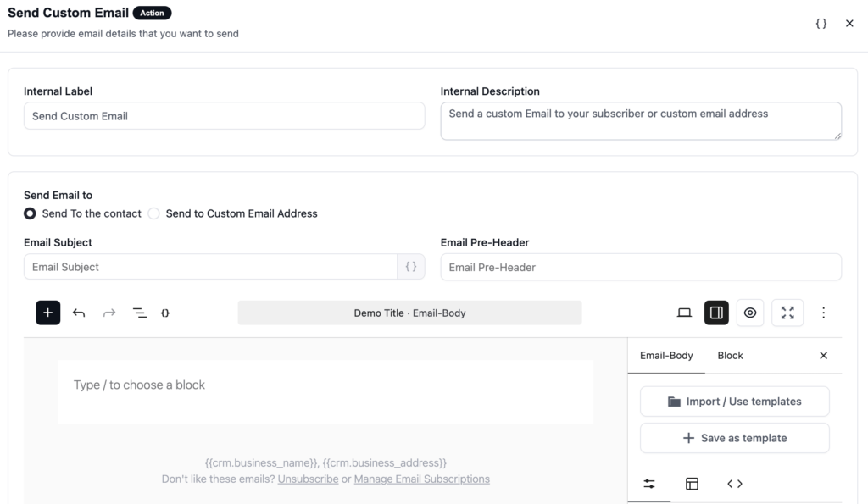
Task: Switch to the Block tab
Action: (x=730, y=356)
